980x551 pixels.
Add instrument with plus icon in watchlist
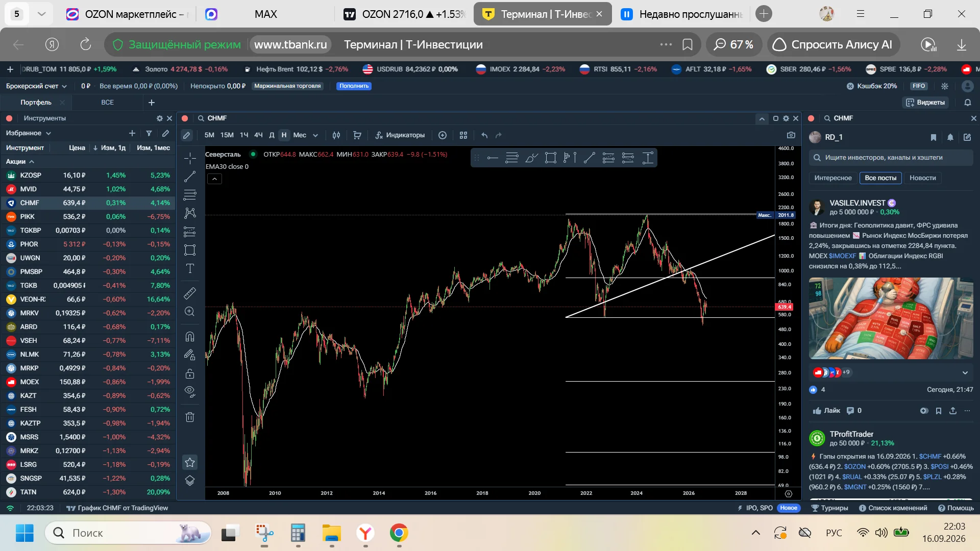[132, 133]
